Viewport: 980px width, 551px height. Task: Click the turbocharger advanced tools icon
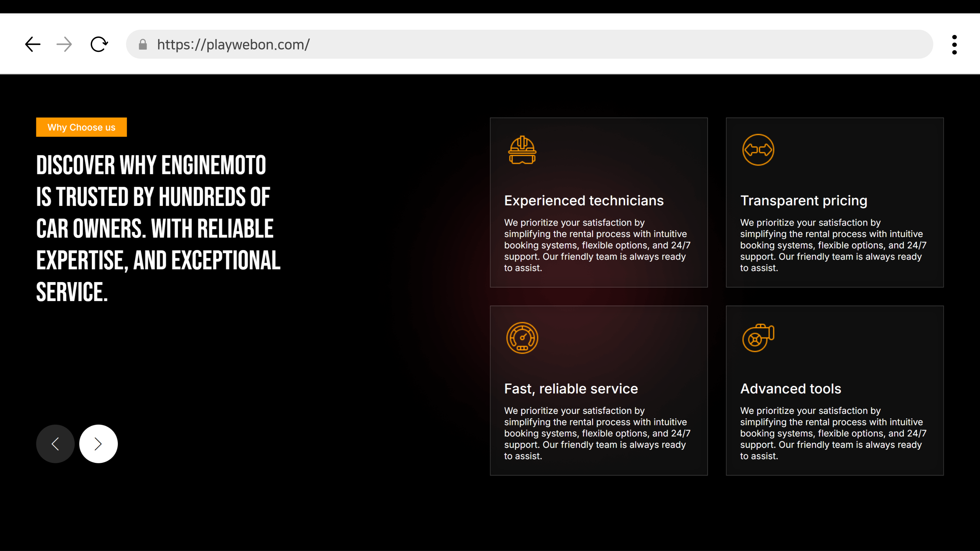click(758, 338)
